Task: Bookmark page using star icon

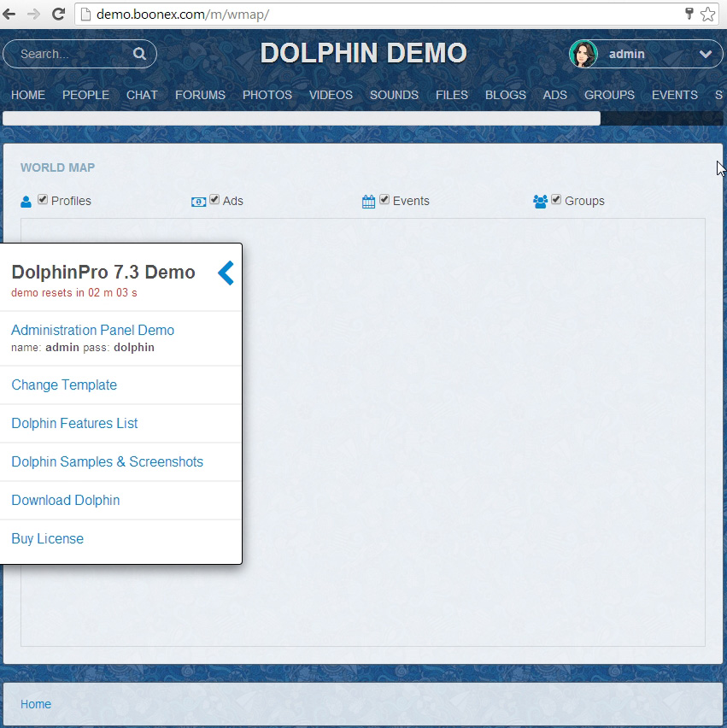Action: point(707,14)
